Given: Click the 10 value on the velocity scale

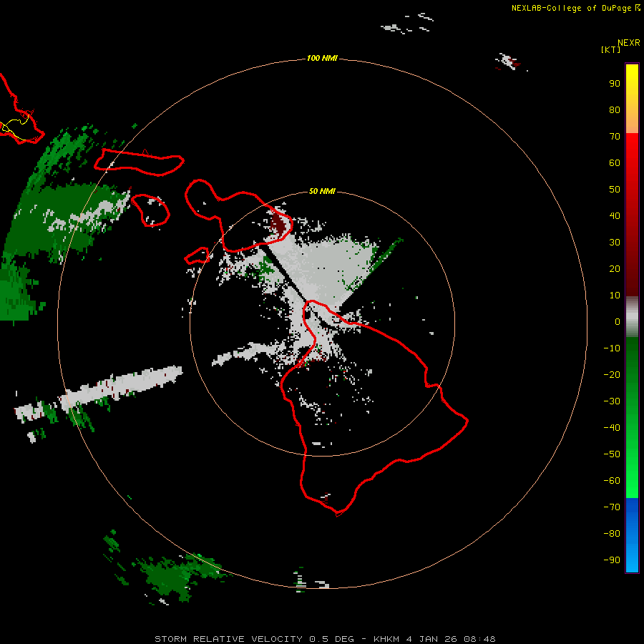Looking at the screenshot, I should coord(615,296).
